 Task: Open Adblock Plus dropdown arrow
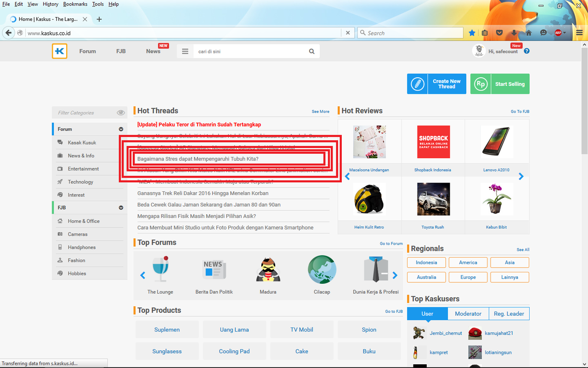pos(565,33)
